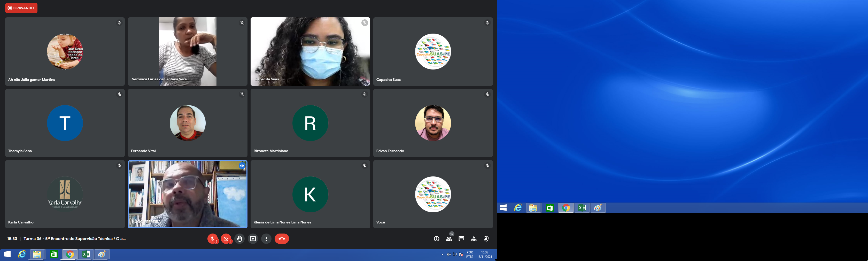Open the three-dot more options menu
This screenshot has width=868, height=279.
coord(266,239)
